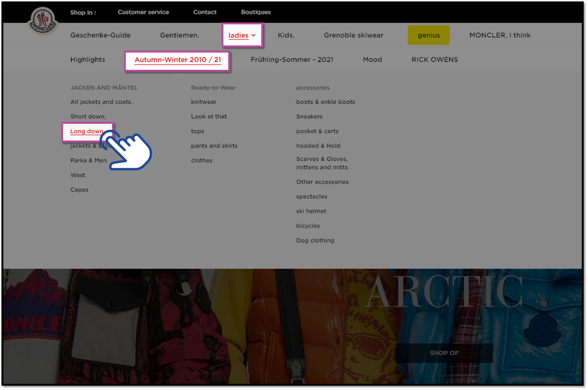
Task: Select the Mood tab
Action: pos(372,60)
